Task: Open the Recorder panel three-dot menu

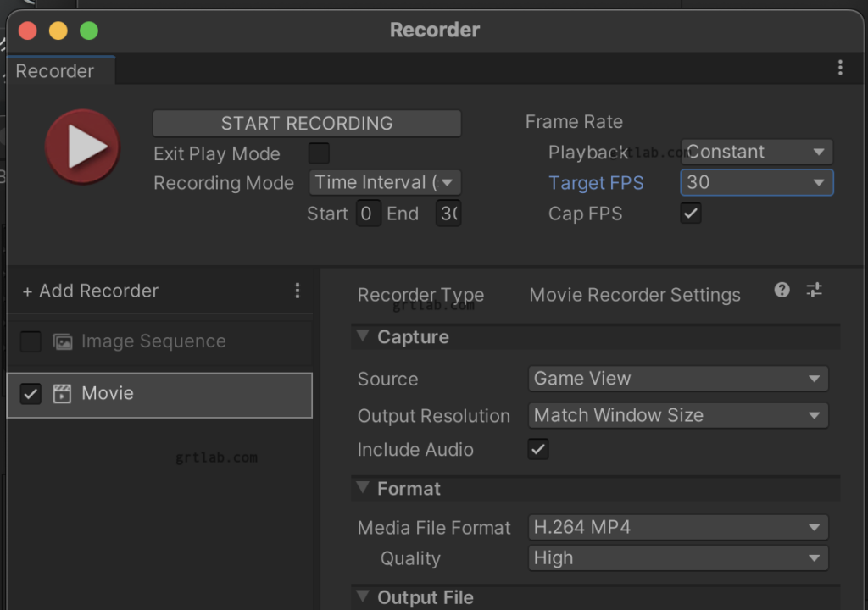Action: 840,68
